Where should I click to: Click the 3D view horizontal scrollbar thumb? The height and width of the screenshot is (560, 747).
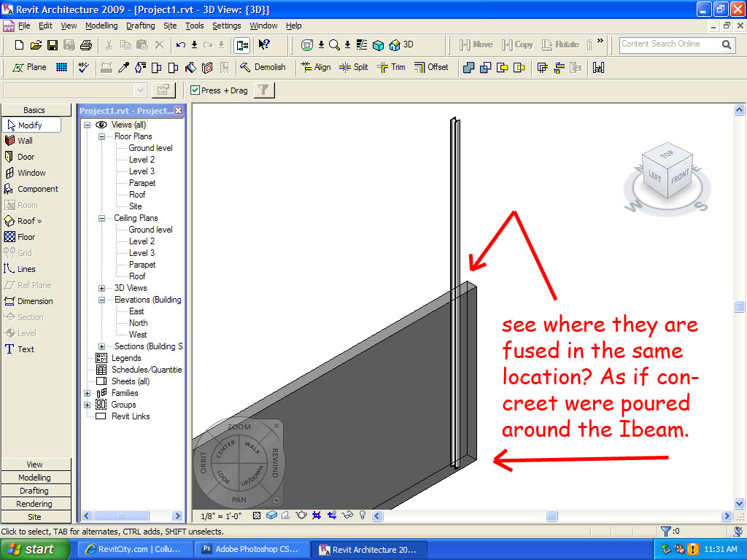click(551, 516)
